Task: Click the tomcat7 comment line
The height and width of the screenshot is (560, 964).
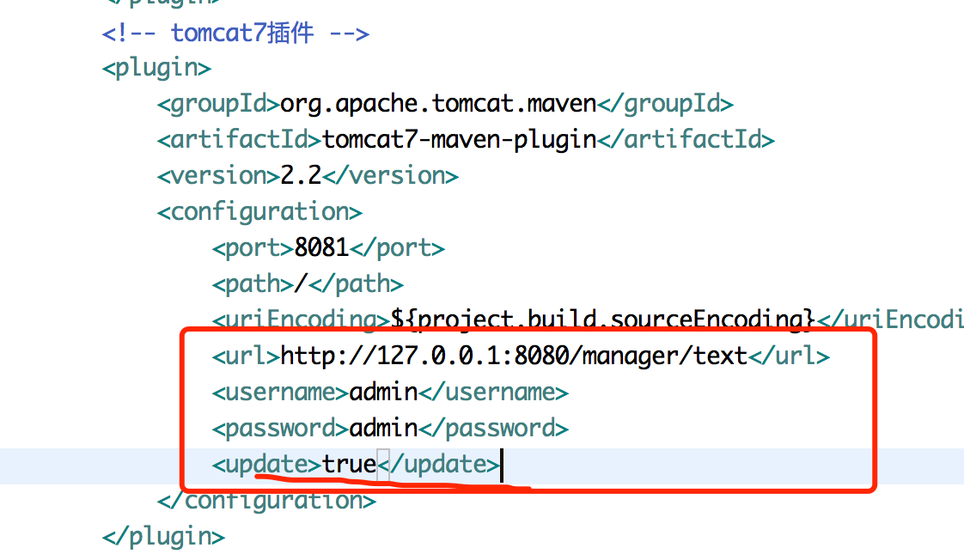Action: 235,33
